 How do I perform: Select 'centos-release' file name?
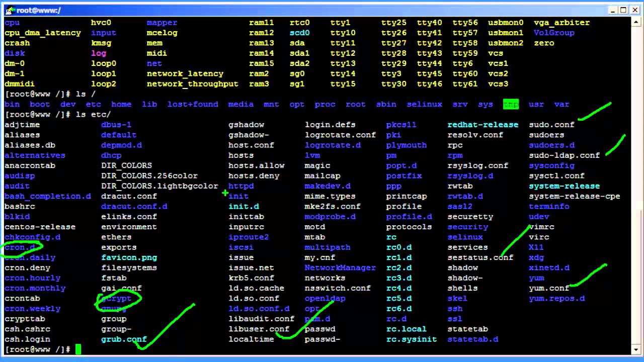click(x=40, y=227)
